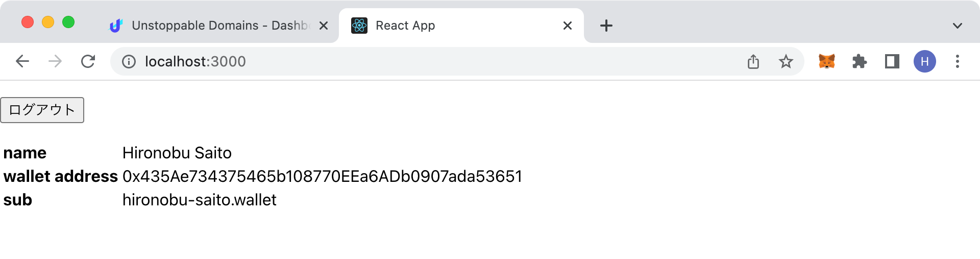Focus the localhost:3000 address bar

[x=434, y=61]
